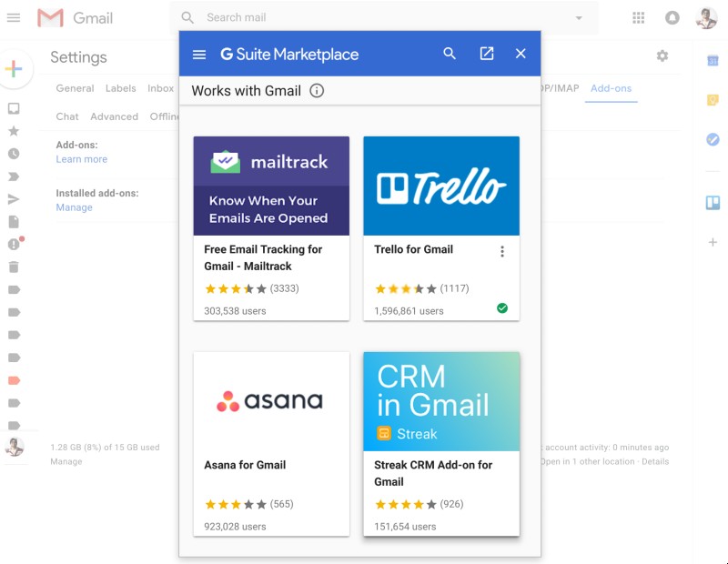The height and width of the screenshot is (564, 728).
Task: Click the Compose plus button
Action: click(x=14, y=69)
